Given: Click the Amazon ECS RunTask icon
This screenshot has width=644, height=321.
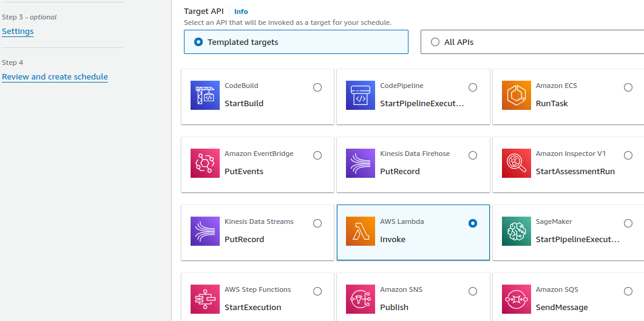Looking at the screenshot, I should point(517,95).
